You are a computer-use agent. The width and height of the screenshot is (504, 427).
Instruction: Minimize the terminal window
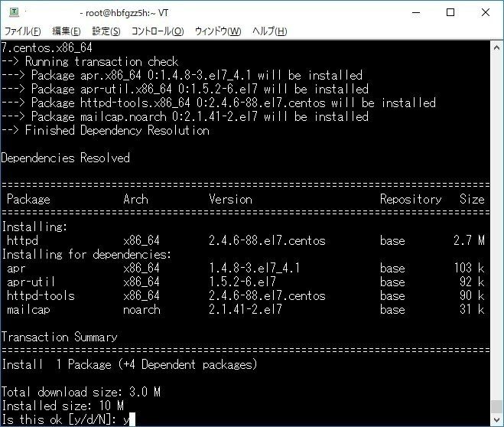(x=416, y=13)
